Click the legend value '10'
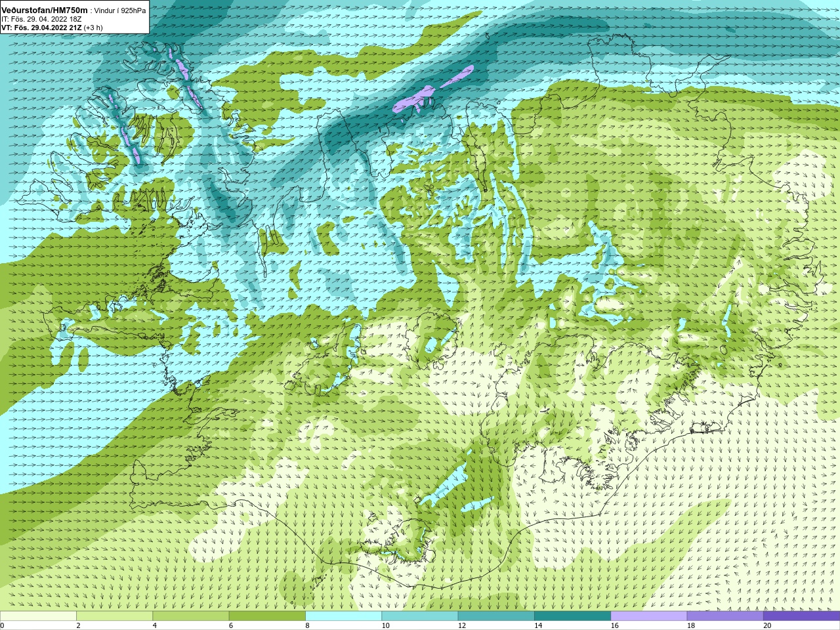840x630 pixels. pos(385,625)
